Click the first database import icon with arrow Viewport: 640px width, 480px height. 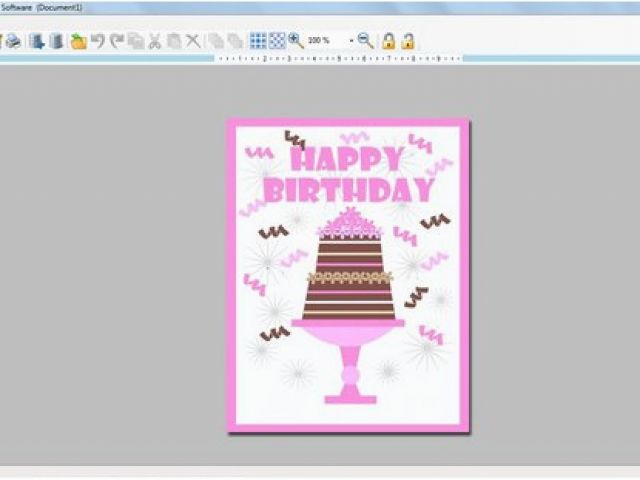37,41
